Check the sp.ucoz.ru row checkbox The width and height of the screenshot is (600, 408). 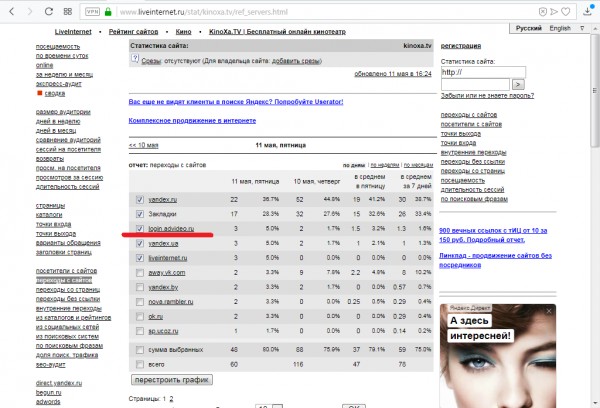click(140, 331)
